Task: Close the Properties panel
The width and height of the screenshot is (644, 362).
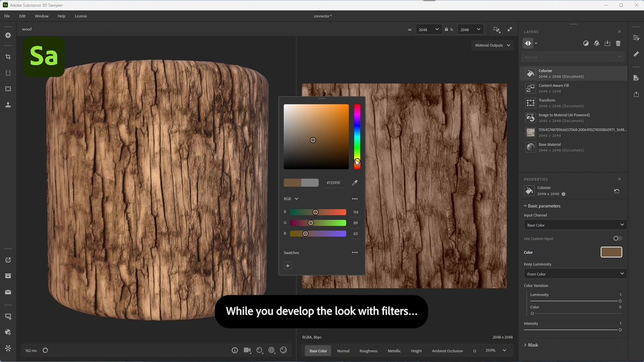Action: 619,179
